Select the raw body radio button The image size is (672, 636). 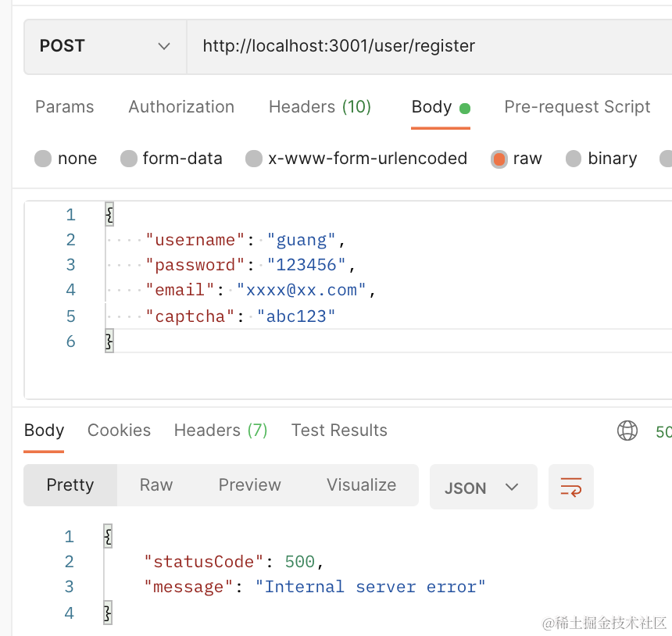499,159
